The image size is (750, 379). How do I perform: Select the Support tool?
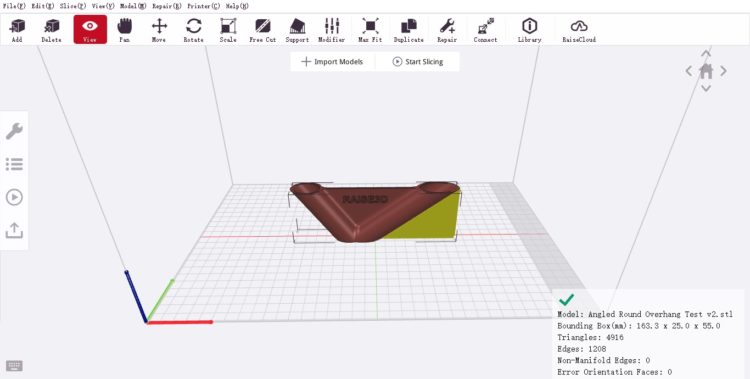(297, 30)
